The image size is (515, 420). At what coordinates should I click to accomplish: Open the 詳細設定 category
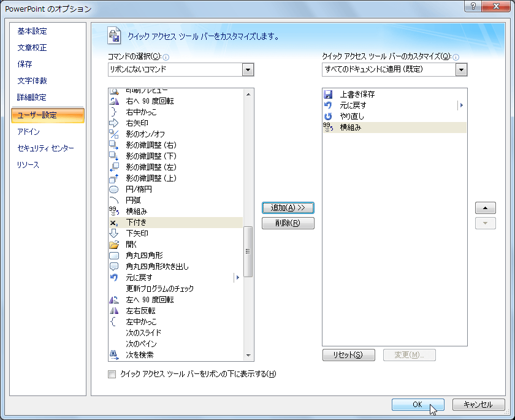[x=32, y=97]
